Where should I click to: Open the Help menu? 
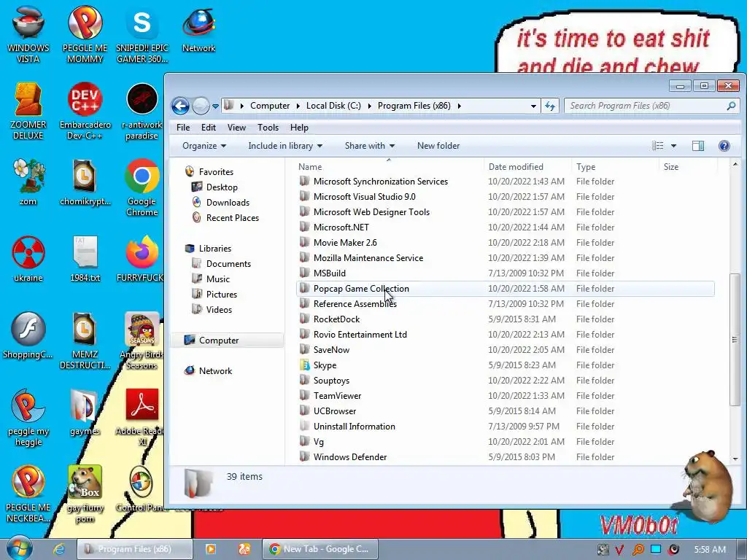(299, 127)
